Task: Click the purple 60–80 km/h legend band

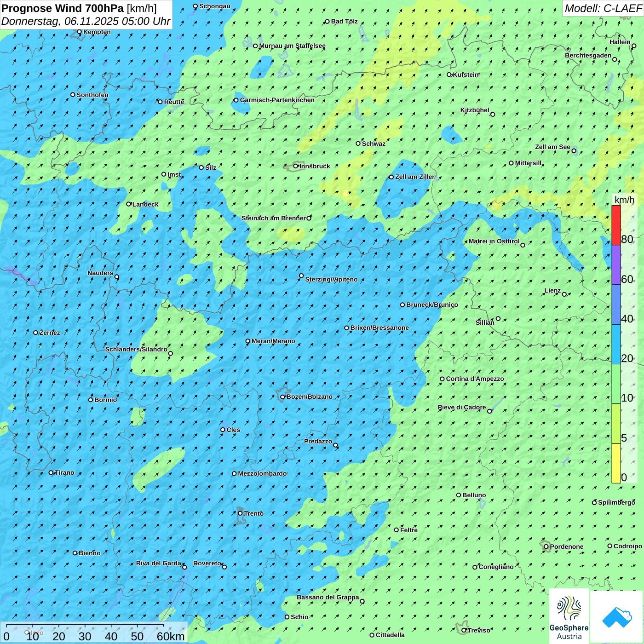Action: pyautogui.click(x=616, y=265)
